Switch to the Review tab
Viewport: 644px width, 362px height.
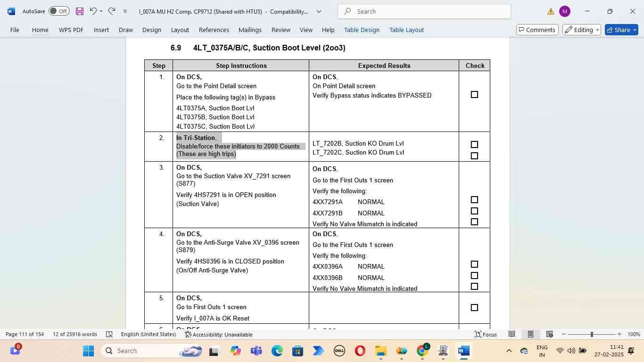(281, 30)
